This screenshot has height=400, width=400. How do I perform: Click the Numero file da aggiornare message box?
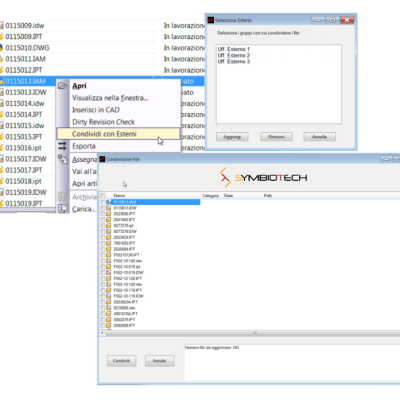[292, 363]
